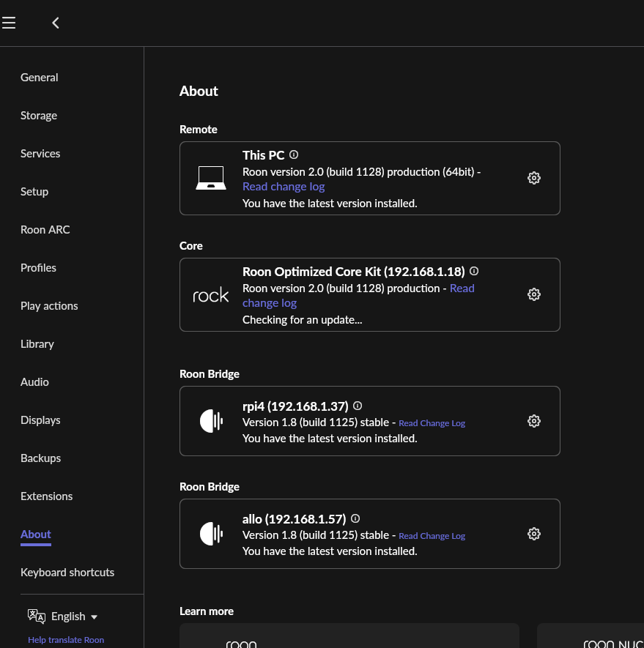
Task: Open Keyboard shortcuts settings tab
Action: pyautogui.click(x=67, y=573)
